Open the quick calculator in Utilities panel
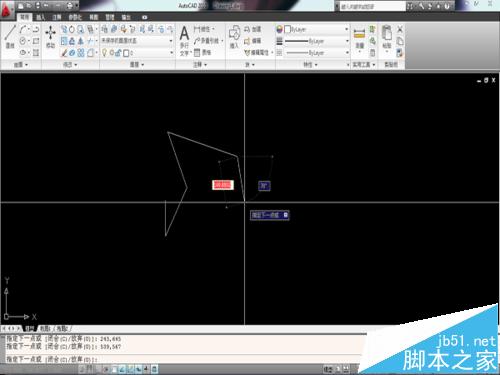 click(x=373, y=52)
